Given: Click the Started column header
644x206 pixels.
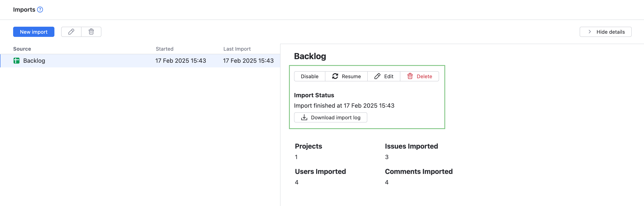Looking at the screenshot, I should [164, 49].
